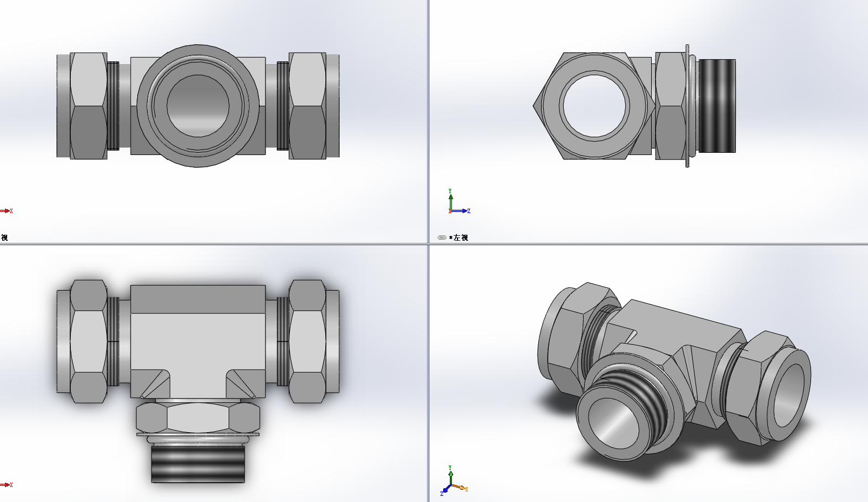The image size is (868, 502).
Task: Click the 视 label in the top-left viewport
Action: [4, 237]
